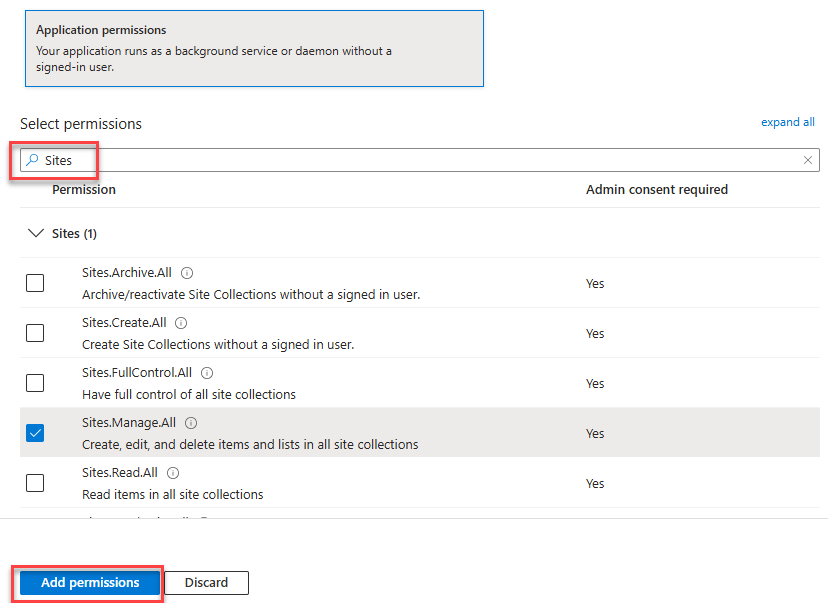Screen dimensions: 828x603
Task: Click the Discard button
Action: pos(207,583)
